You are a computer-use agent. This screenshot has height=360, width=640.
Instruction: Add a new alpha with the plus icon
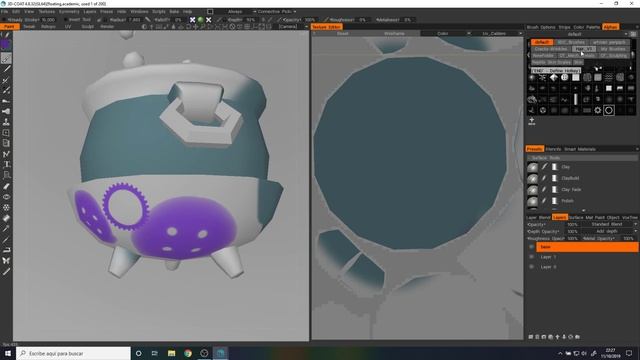click(531, 121)
